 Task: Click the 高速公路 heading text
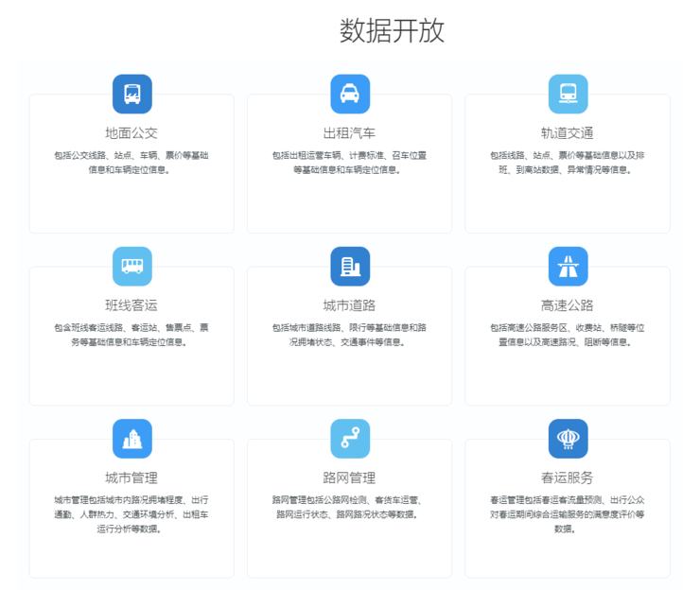tap(568, 305)
